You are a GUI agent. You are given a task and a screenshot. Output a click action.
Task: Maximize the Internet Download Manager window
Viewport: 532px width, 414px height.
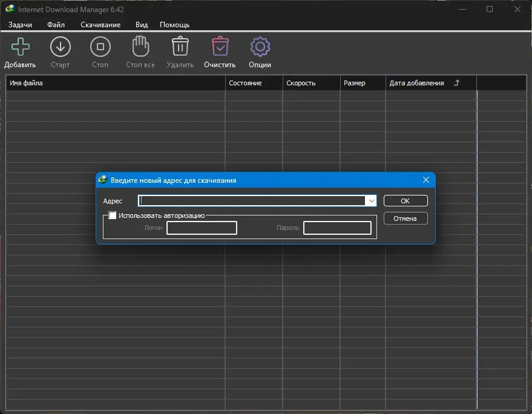490,9
